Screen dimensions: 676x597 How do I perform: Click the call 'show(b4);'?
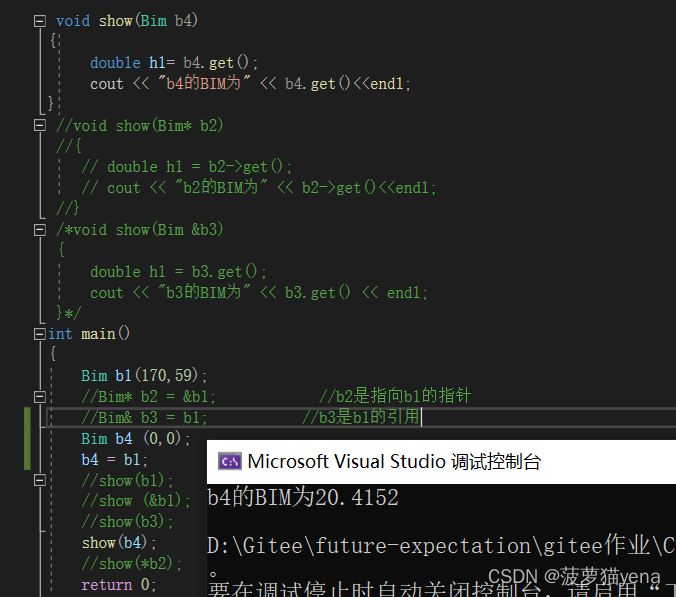click(119, 543)
